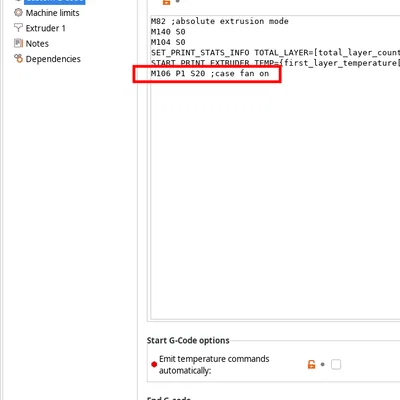
Task: Click the 'M82 ;absolute extrusion mode' line
Action: [x=220, y=21]
